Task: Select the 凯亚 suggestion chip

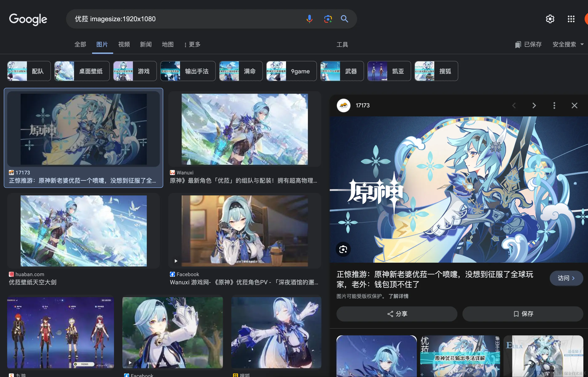Action: click(x=389, y=71)
